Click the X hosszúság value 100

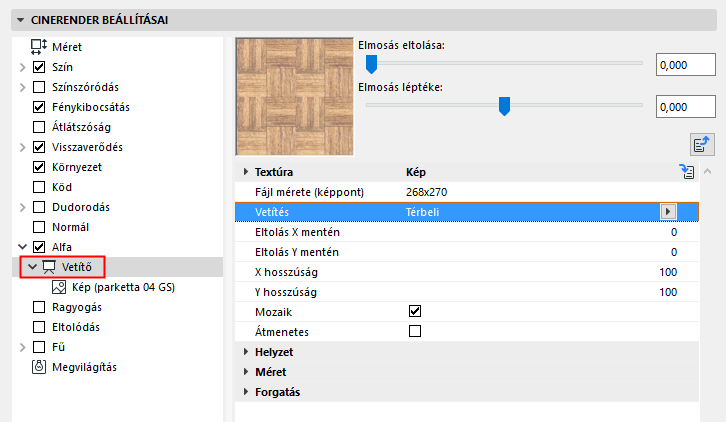coord(668,272)
